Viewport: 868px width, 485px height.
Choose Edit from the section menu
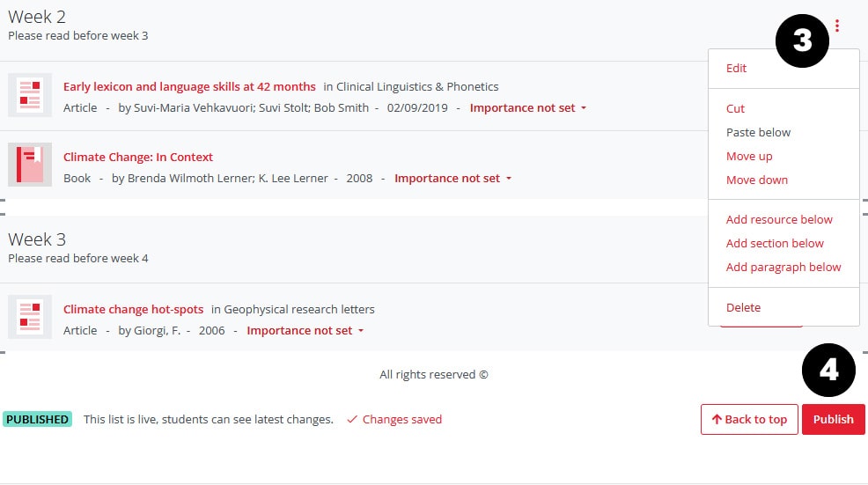coord(736,69)
